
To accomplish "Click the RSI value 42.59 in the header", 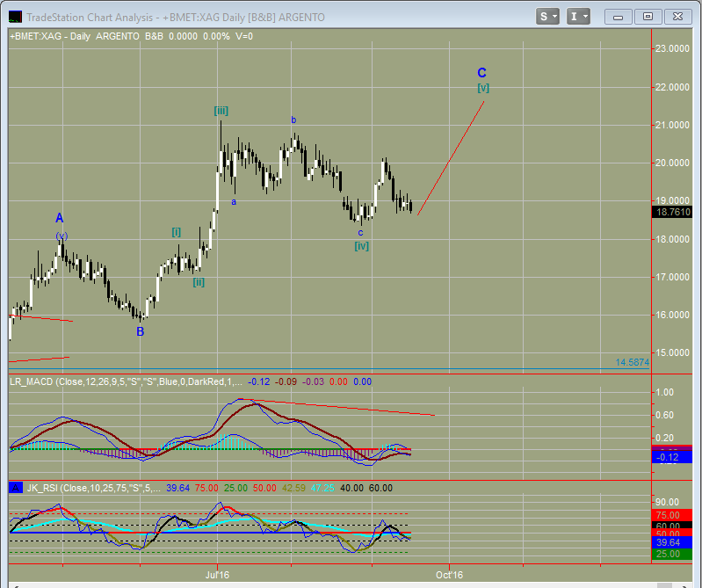I will click(x=293, y=488).
